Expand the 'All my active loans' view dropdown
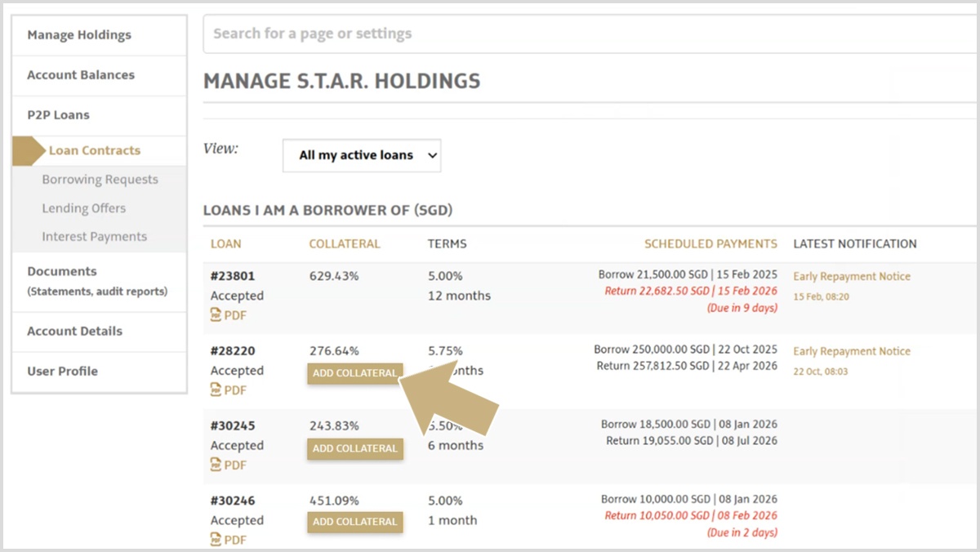This screenshot has height=552, width=980. [362, 155]
